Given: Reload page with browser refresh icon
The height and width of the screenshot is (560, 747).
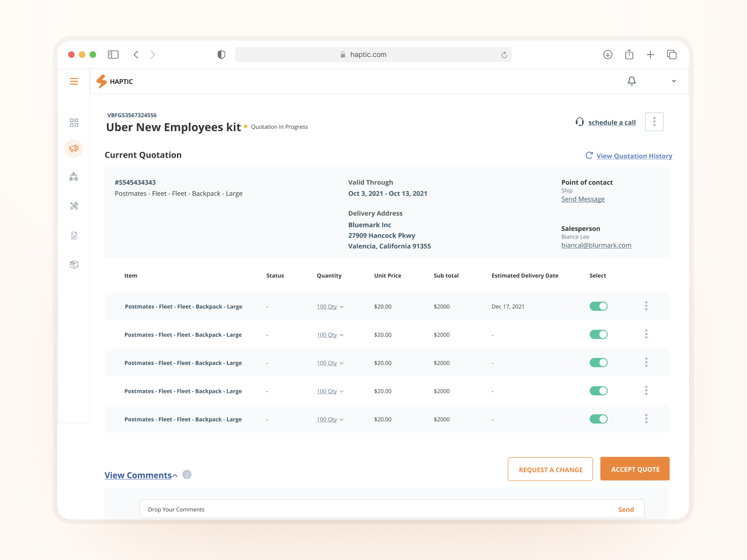Looking at the screenshot, I should click(x=504, y=55).
